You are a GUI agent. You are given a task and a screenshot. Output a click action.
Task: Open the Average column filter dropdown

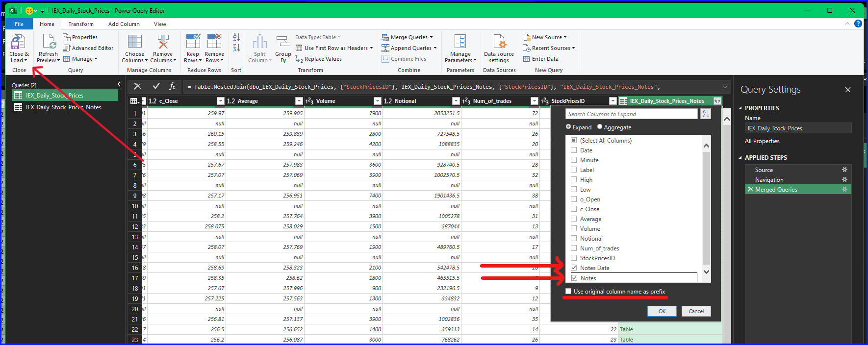[x=299, y=101]
